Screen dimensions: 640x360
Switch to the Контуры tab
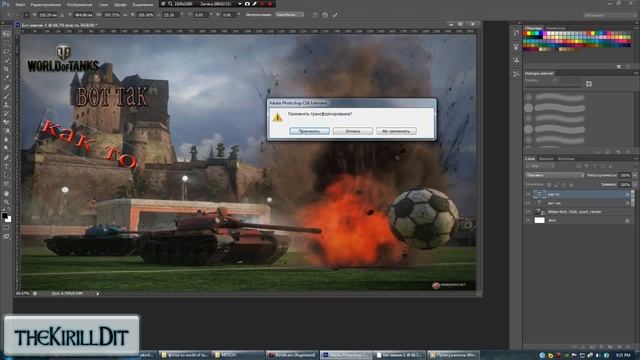pos(567,158)
